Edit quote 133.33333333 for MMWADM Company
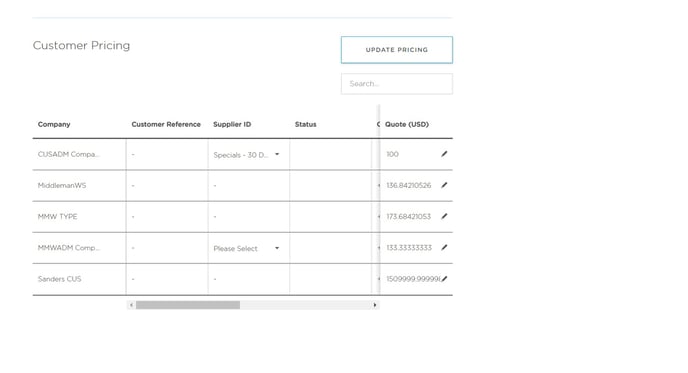 click(x=444, y=247)
